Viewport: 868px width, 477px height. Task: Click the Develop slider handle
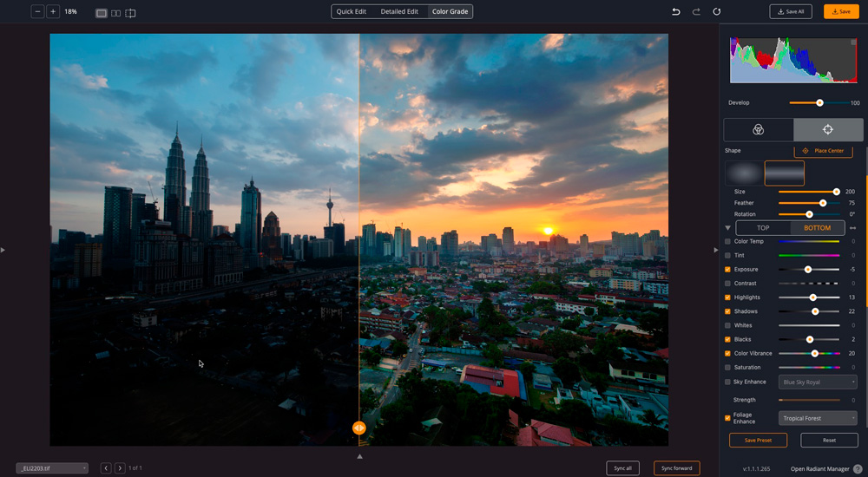819,103
